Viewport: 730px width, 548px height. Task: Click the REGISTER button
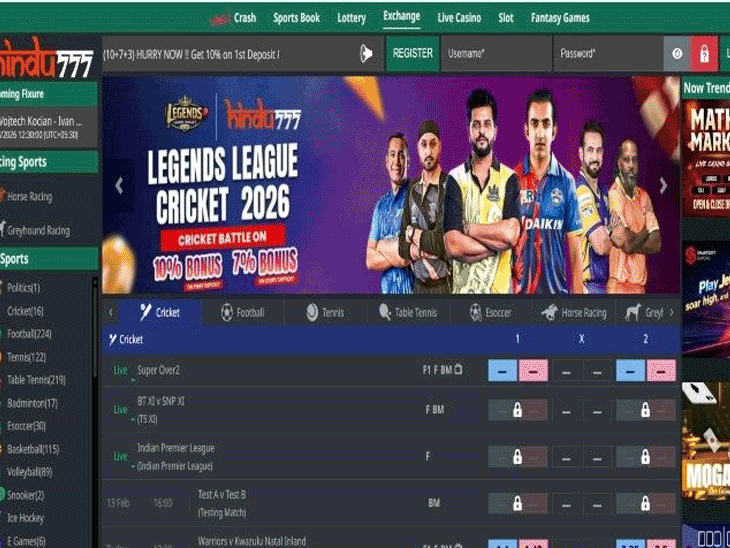[412, 54]
